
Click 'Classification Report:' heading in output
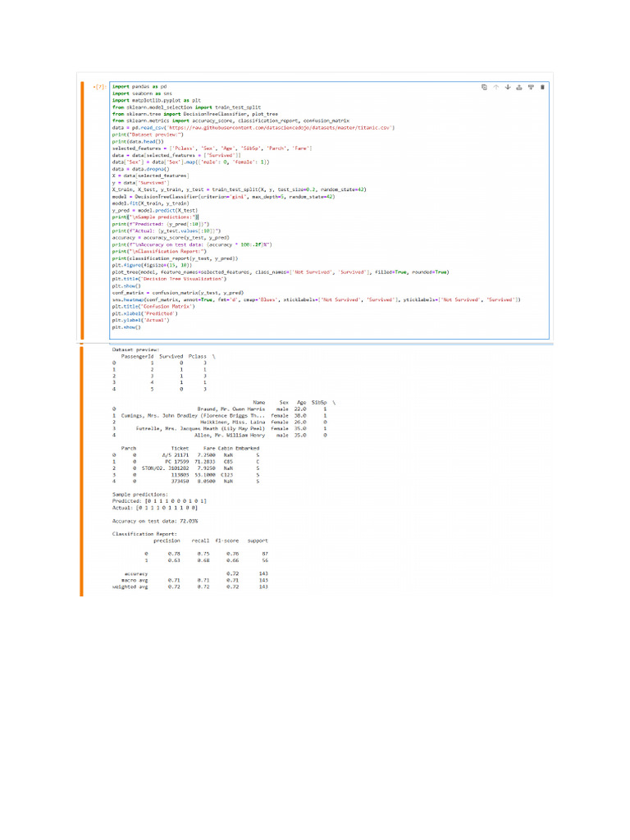[x=144, y=534]
